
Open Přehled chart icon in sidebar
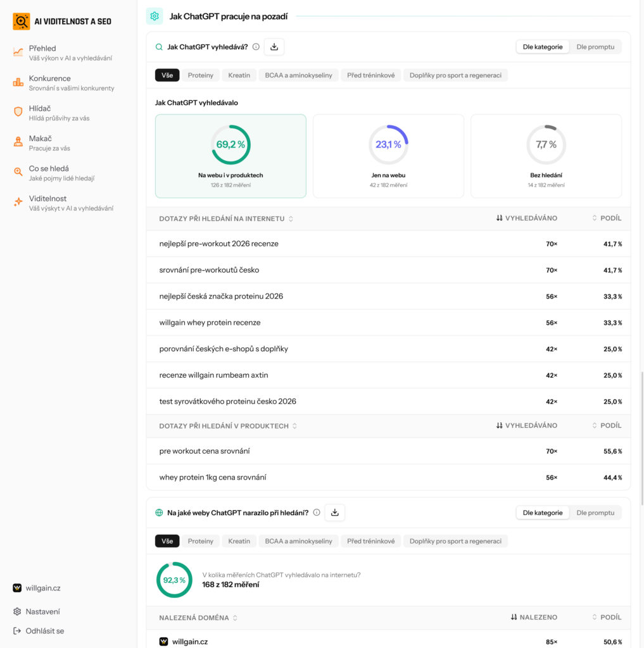[18, 52]
